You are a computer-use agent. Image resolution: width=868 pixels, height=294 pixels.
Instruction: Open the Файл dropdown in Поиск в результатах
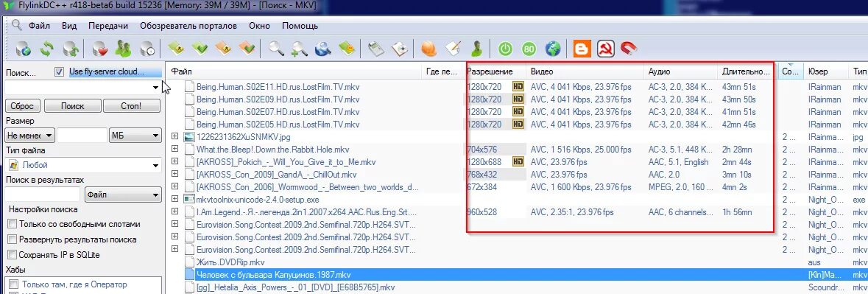[x=122, y=195]
